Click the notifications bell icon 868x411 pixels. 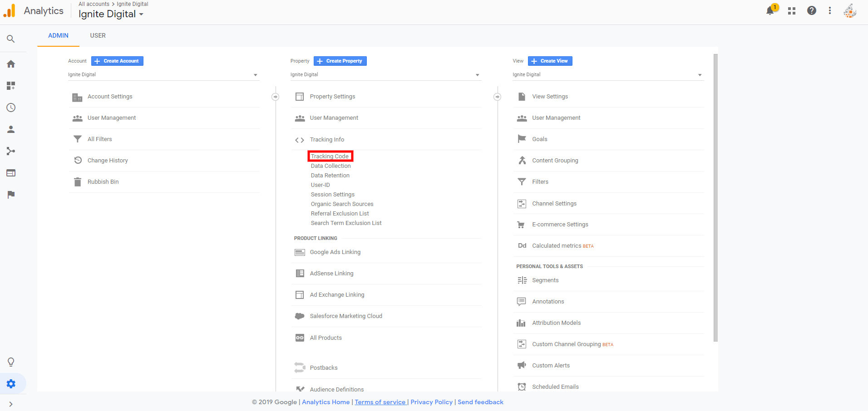770,11
